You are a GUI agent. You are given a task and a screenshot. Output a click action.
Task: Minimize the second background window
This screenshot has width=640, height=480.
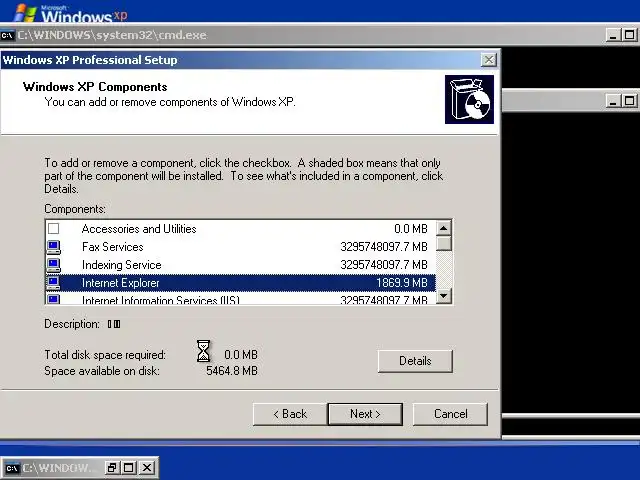(613, 100)
